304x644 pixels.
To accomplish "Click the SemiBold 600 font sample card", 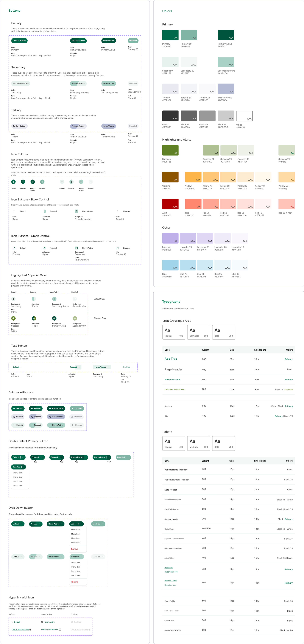I will pos(198,332).
